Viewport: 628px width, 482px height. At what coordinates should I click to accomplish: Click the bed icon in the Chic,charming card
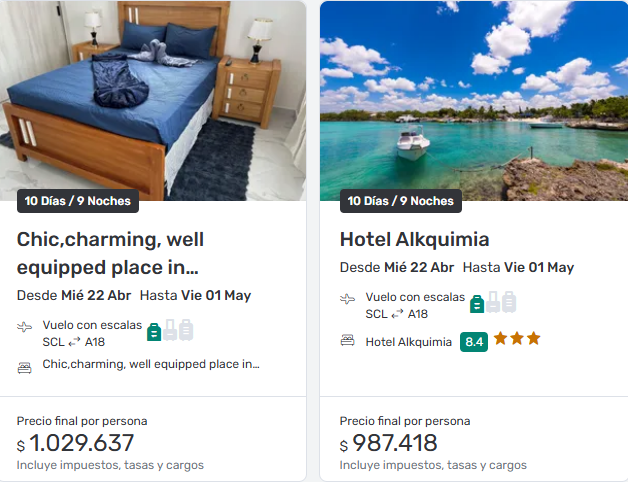click(25, 366)
